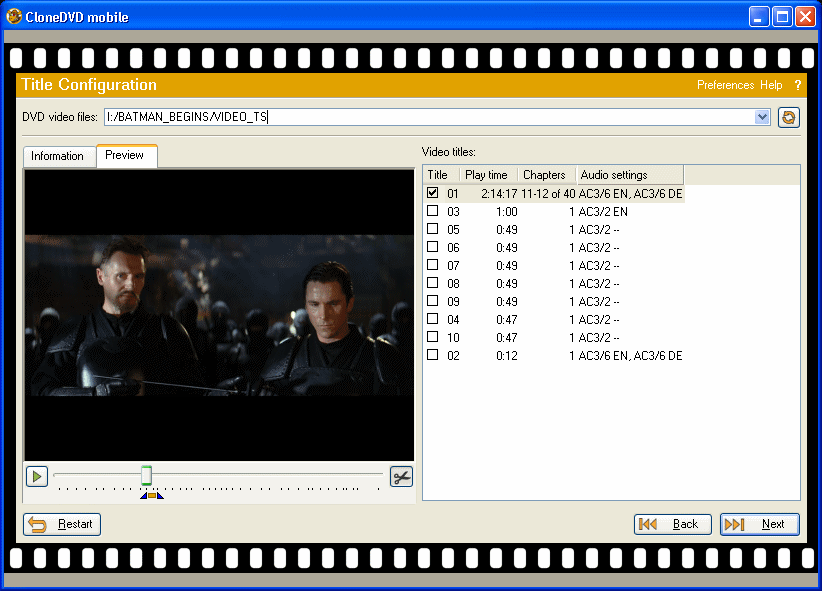
Task: Click play time 0:12 of title 02
Action: pos(506,356)
